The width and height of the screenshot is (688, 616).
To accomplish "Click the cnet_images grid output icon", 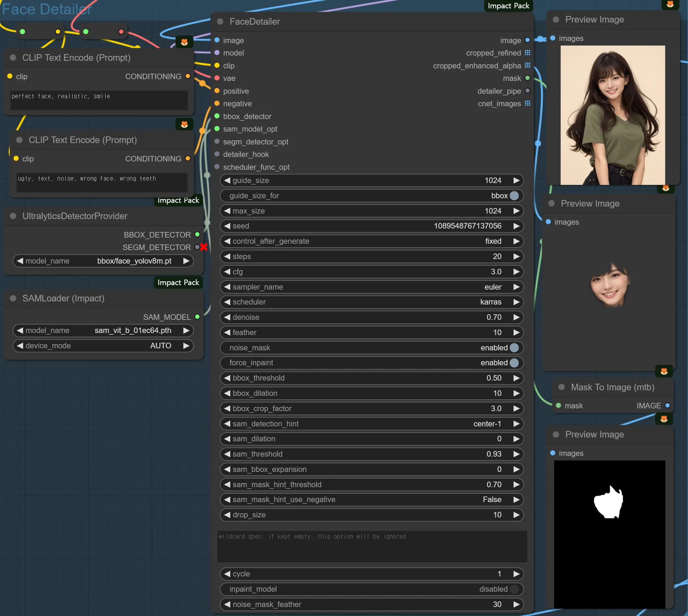I will pyautogui.click(x=528, y=103).
